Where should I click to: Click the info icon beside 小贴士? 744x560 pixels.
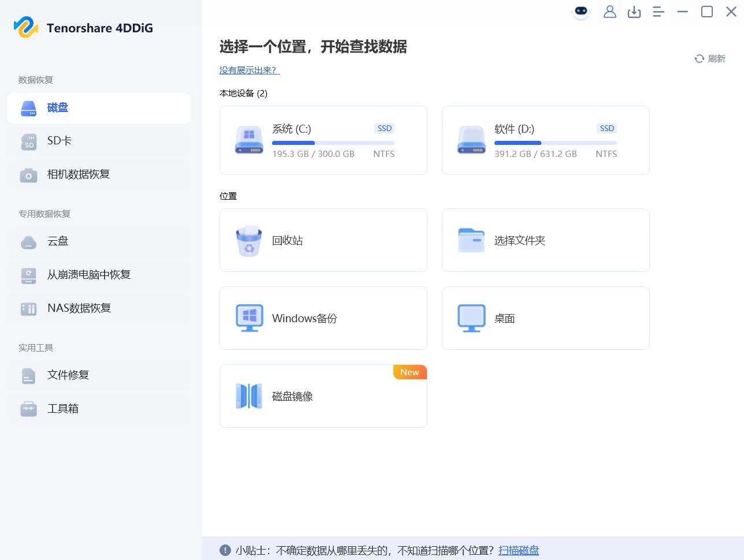(225, 550)
